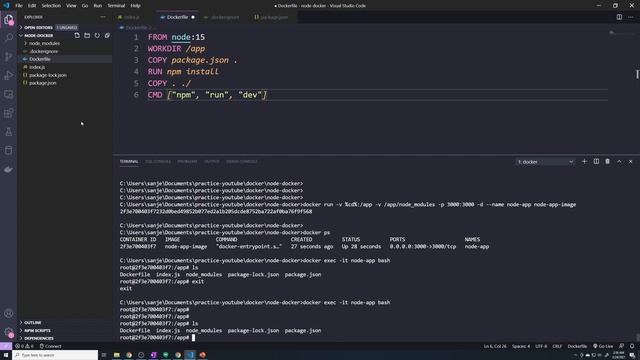
Task: Switch to the DEBUG CONSOLE panel tab
Action: coord(242,162)
